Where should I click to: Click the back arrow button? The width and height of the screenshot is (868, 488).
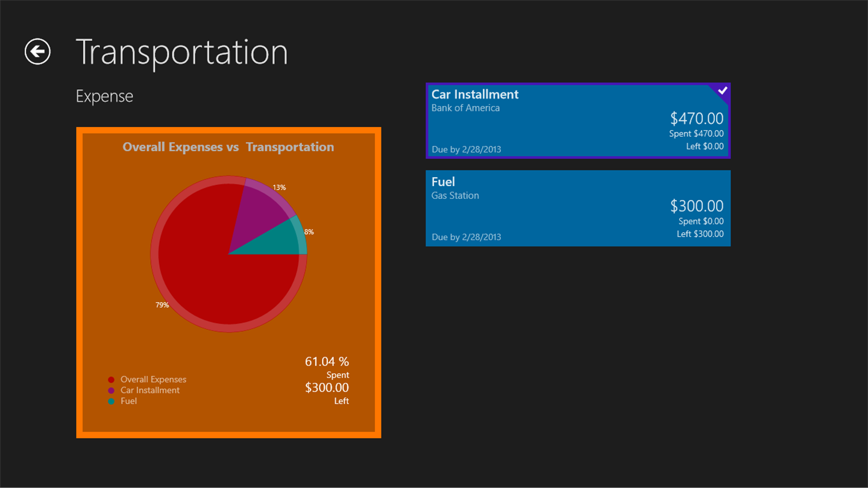click(x=37, y=51)
